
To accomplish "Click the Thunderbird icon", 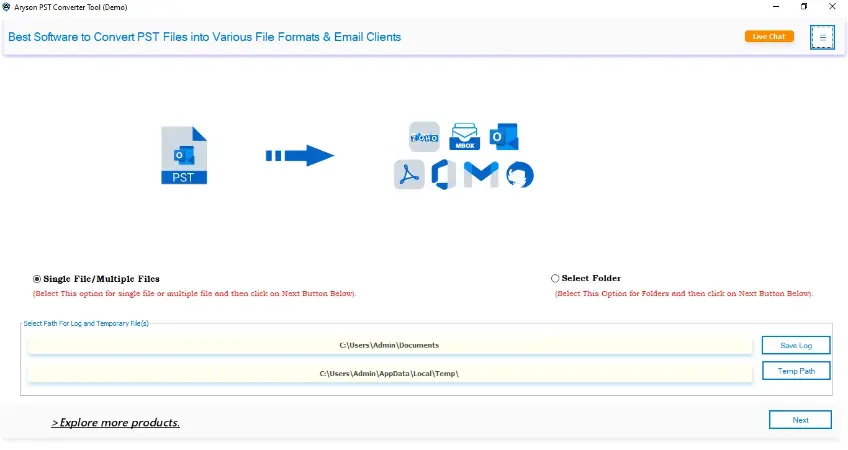I will tap(520, 175).
